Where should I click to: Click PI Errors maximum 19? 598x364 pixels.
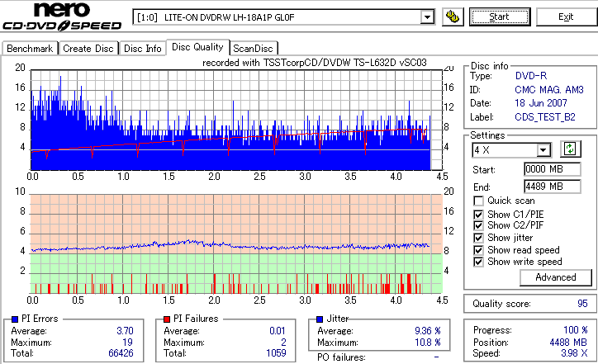click(127, 342)
